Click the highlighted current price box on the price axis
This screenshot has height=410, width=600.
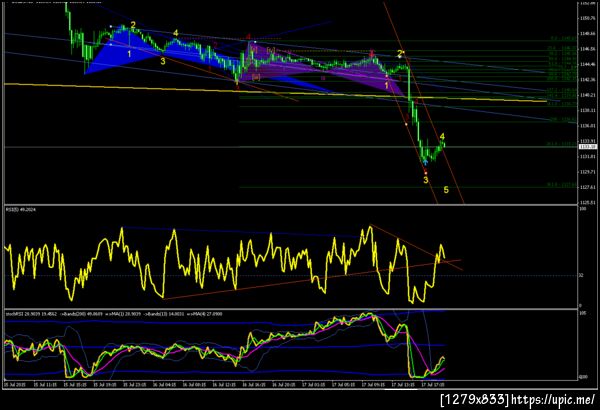coord(588,147)
